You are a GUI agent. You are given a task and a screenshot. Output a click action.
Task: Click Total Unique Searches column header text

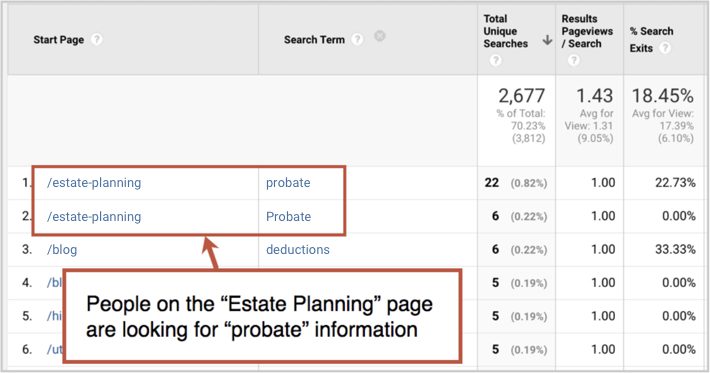click(505, 31)
